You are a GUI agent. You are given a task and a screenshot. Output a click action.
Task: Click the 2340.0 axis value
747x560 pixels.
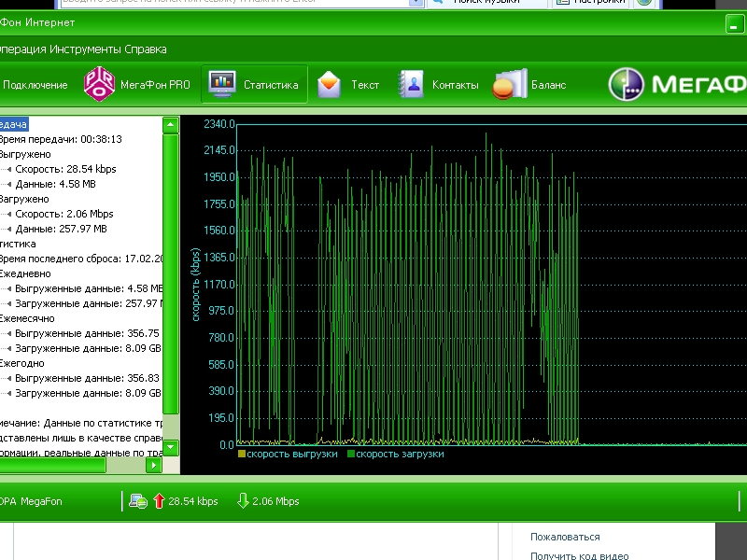[219, 124]
